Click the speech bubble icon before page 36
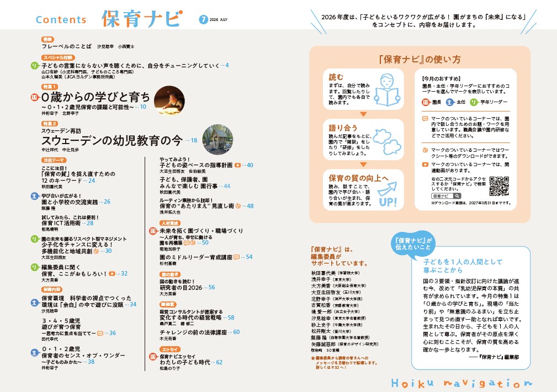This screenshot has height=392, width=557. (x=100, y=333)
